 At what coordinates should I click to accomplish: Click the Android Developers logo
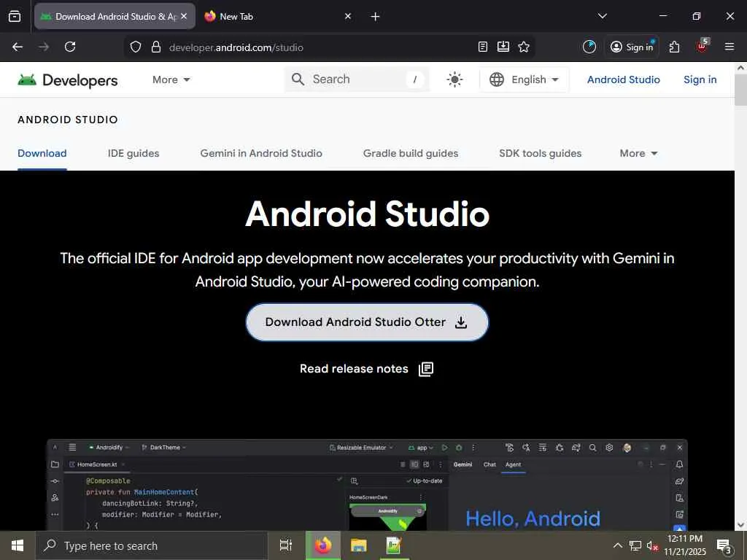pos(68,80)
